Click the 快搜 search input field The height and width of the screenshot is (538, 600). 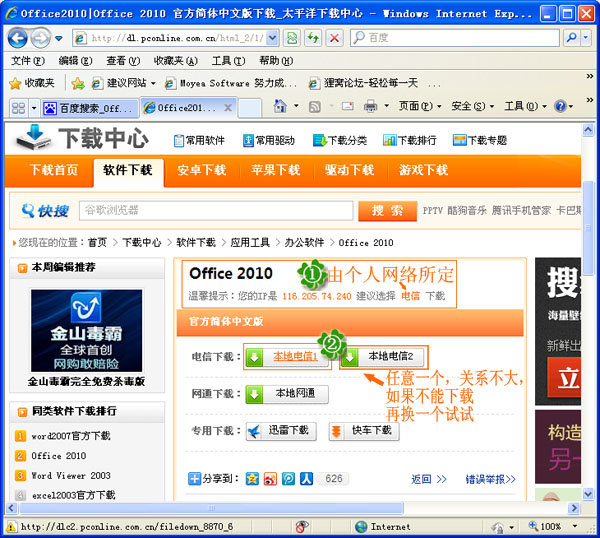[x=216, y=210]
